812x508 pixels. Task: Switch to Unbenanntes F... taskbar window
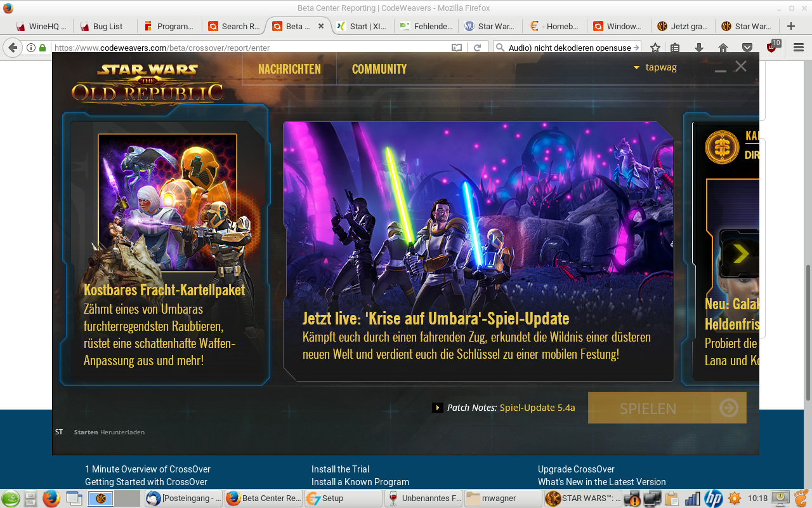[x=423, y=498]
